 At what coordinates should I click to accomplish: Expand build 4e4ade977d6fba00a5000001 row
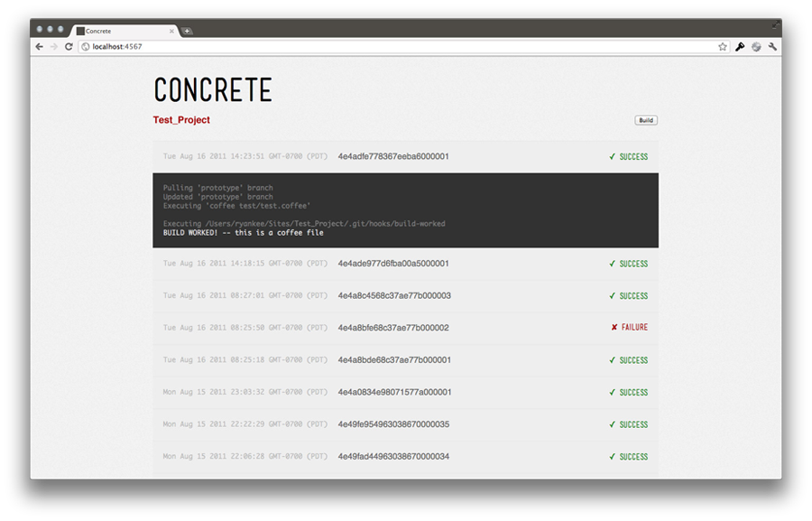(x=393, y=264)
